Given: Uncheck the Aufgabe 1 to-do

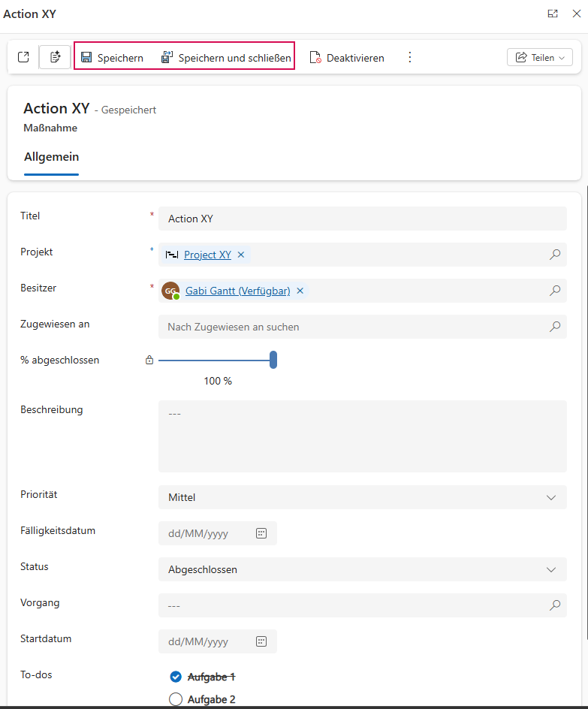Looking at the screenshot, I should point(176,677).
